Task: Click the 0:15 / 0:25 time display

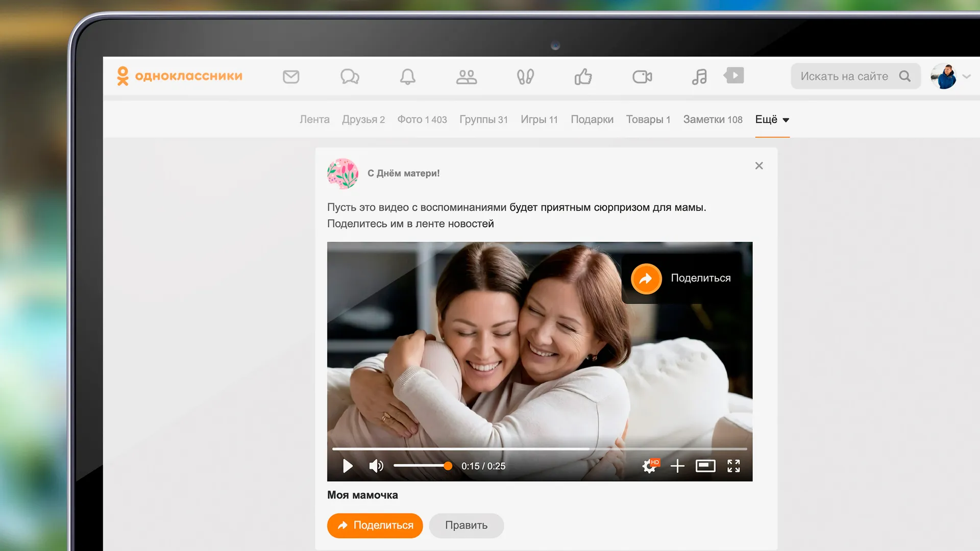Action: (x=483, y=466)
